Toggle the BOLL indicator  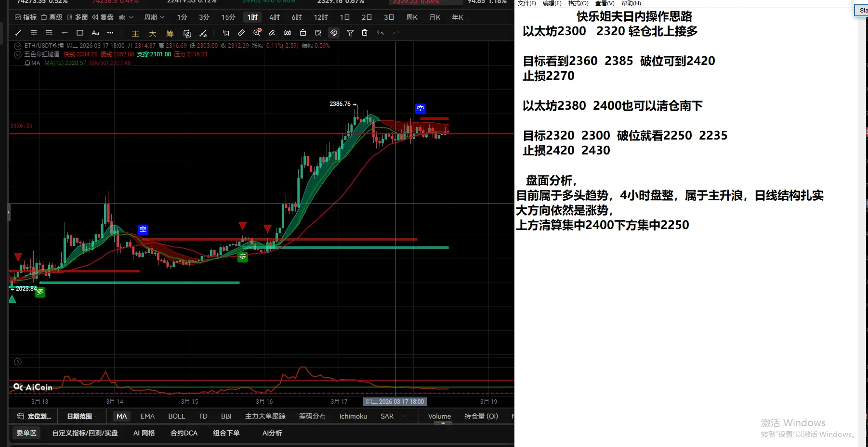[177, 416]
